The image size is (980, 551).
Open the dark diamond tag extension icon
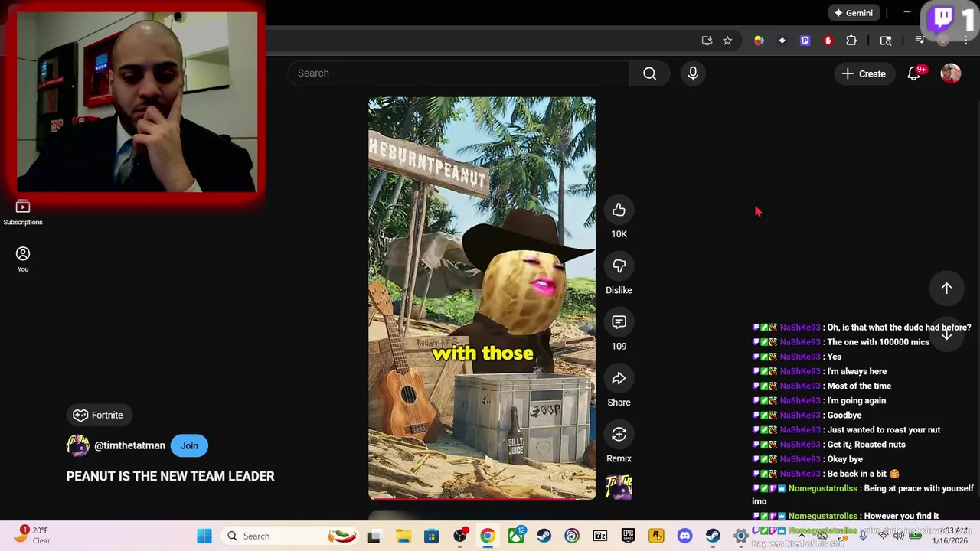pyautogui.click(x=782, y=41)
